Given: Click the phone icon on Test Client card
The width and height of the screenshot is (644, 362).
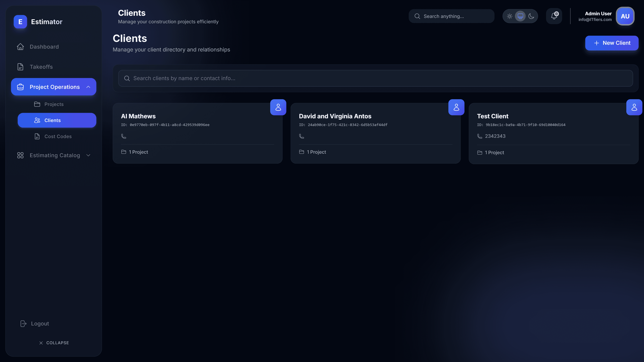Looking at the screenshot, I should pyautogui.click(x=479, y=136).
